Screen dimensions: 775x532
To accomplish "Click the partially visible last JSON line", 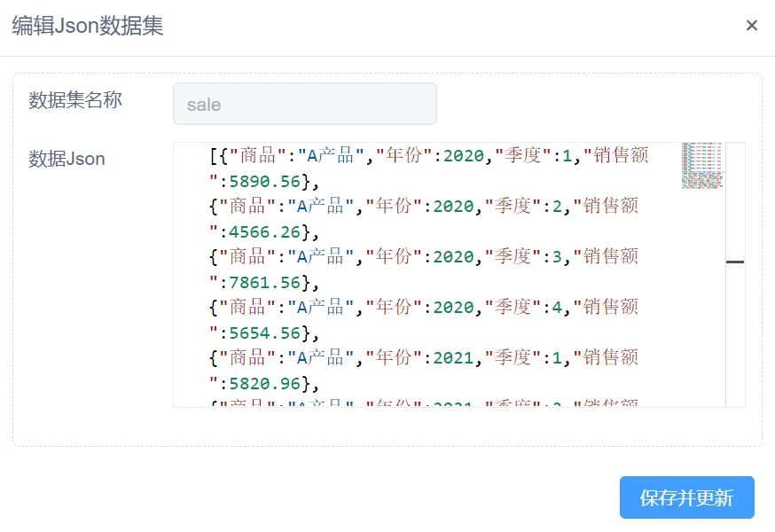I will pyautogui.click(x=424, y=403).
